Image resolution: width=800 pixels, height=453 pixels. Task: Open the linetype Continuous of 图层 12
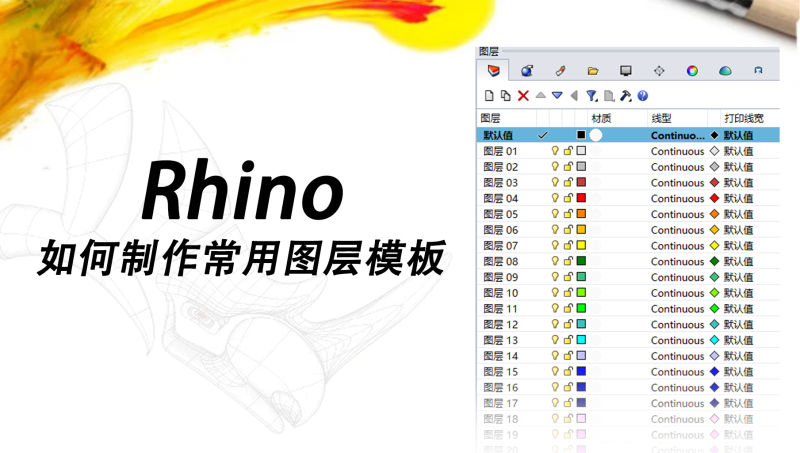pyautogui.click(x=677, y=325)
